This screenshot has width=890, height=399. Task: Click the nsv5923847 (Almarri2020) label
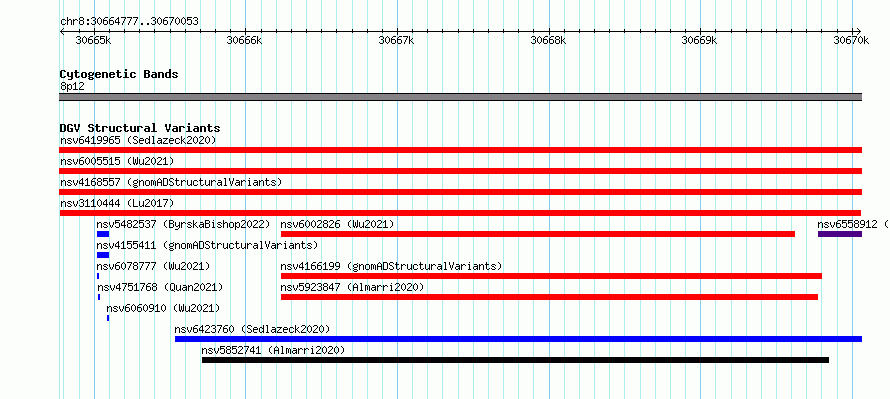pos(352,287)
